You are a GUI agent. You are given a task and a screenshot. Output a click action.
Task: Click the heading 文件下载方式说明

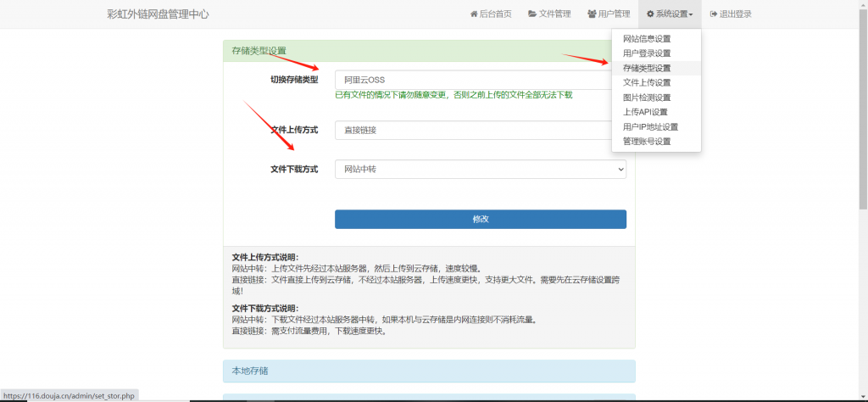point(265,309)
